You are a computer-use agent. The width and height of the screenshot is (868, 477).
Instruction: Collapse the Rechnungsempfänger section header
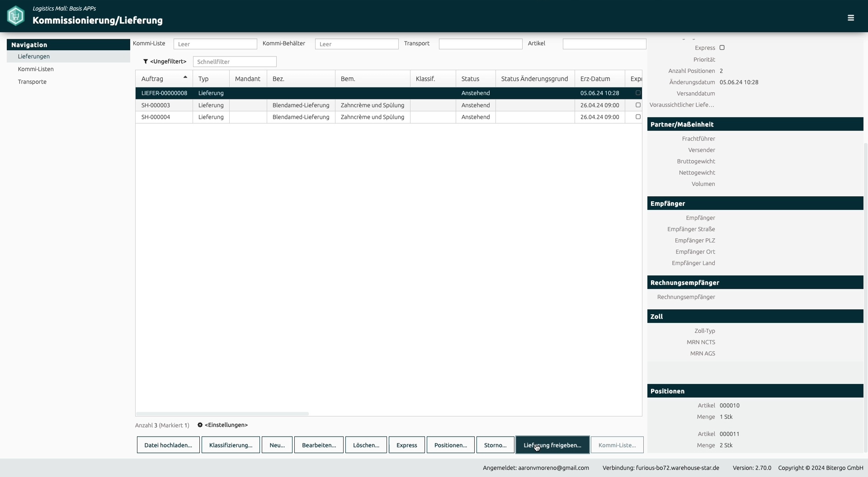[x=755, y=283]
